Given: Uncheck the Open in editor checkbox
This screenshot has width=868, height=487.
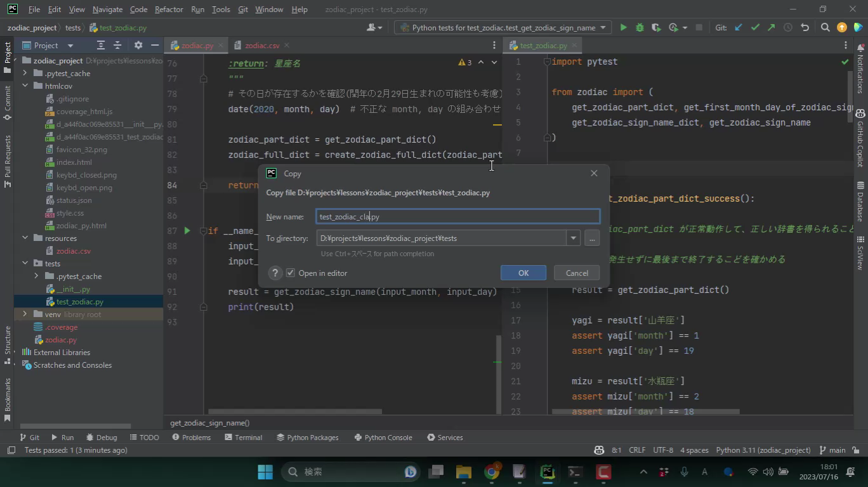Looking at the screenshot, I should (291, 273).
